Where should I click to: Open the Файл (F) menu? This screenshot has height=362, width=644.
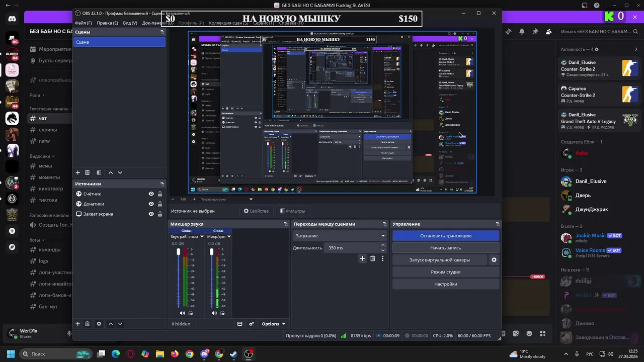[84, 23]
